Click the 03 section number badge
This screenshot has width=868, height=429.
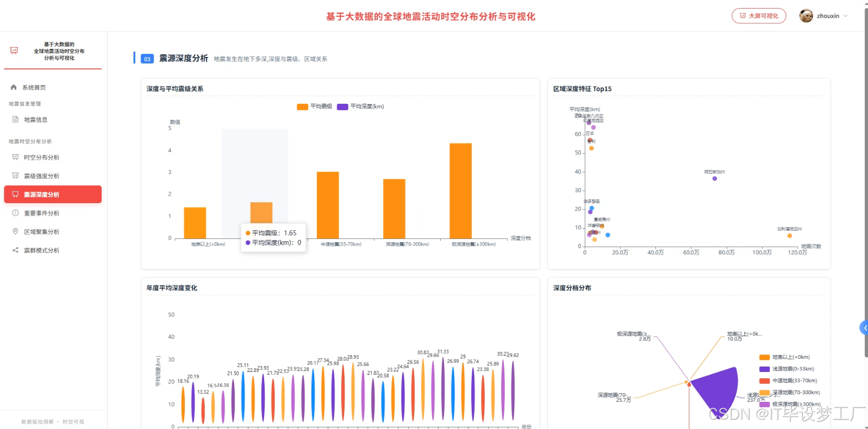pos(147,59)
